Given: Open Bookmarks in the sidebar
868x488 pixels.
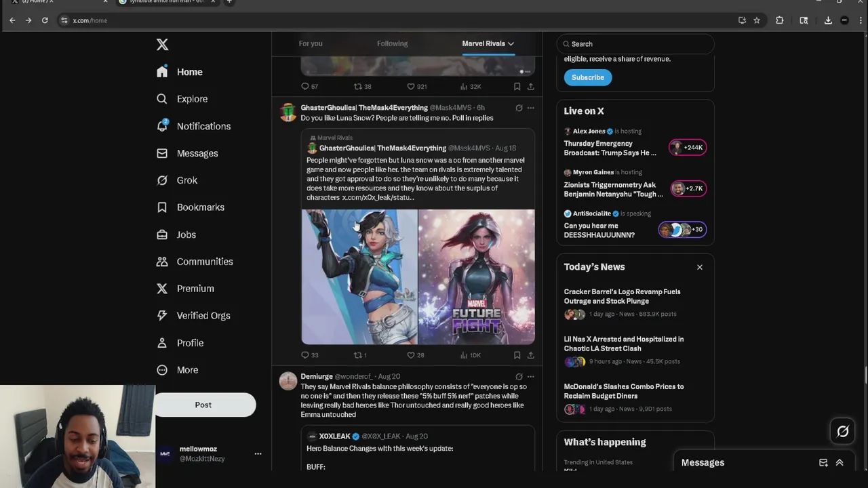Looking at the screenshot, I should point(190,207).
